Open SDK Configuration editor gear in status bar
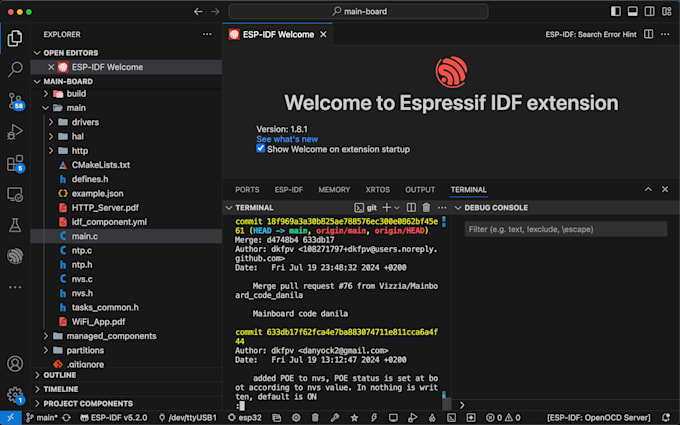The image size is (680, 425). [296, 418]
